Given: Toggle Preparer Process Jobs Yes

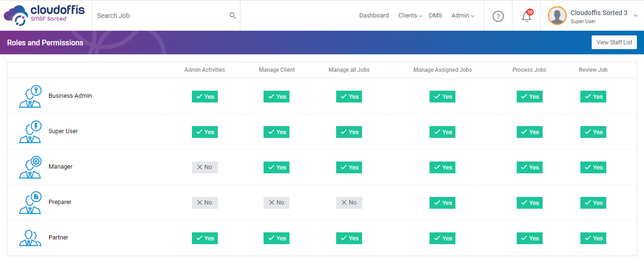Looking at the screenshot, I should pos(529,203).
